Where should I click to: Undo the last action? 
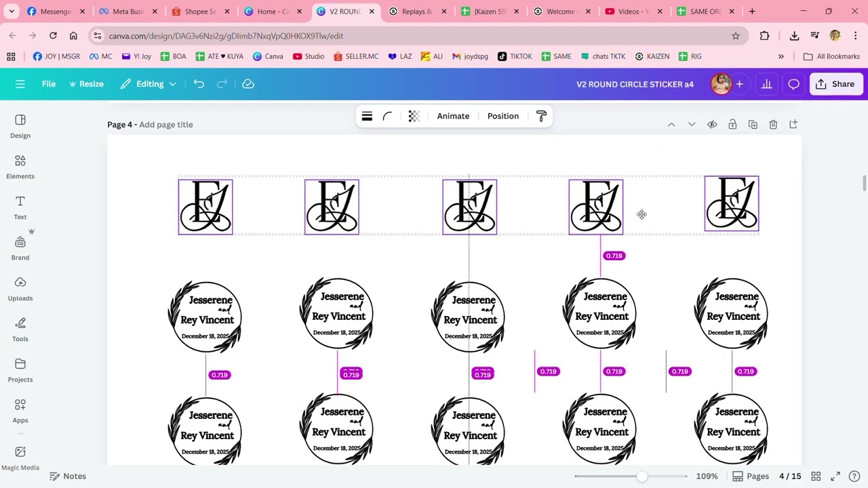click(x=199, y=84)
